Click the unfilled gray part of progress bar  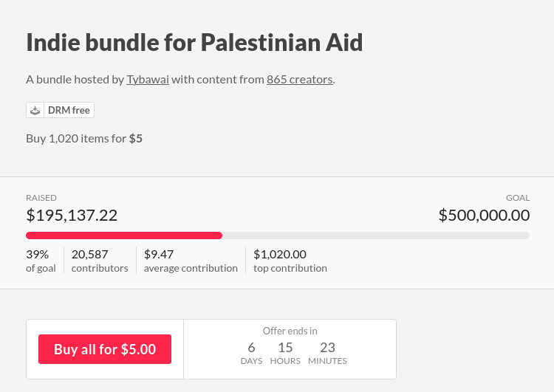(376, 235)
